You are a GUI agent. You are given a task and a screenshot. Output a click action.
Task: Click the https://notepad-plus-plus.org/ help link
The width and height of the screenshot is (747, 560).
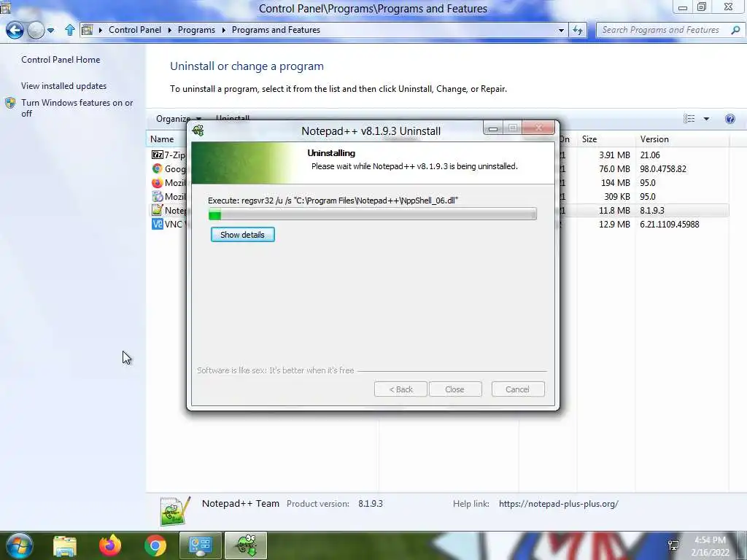tap(558, 503)
